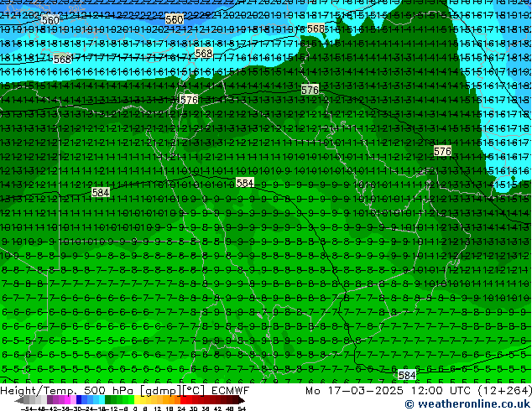This screenshot has width=532, height=411.
Task: Click the 584 contour label nearest the map bottom
Action: coord(407,375)
